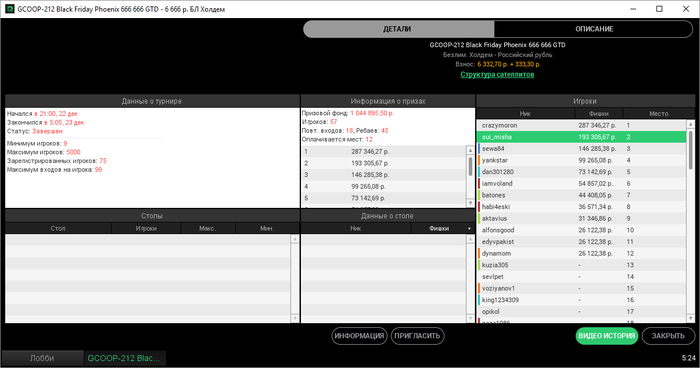Screen dimensions: 700x368
Task: Click first place prize 287 346,27 р. row
Action: click(383, 151)
